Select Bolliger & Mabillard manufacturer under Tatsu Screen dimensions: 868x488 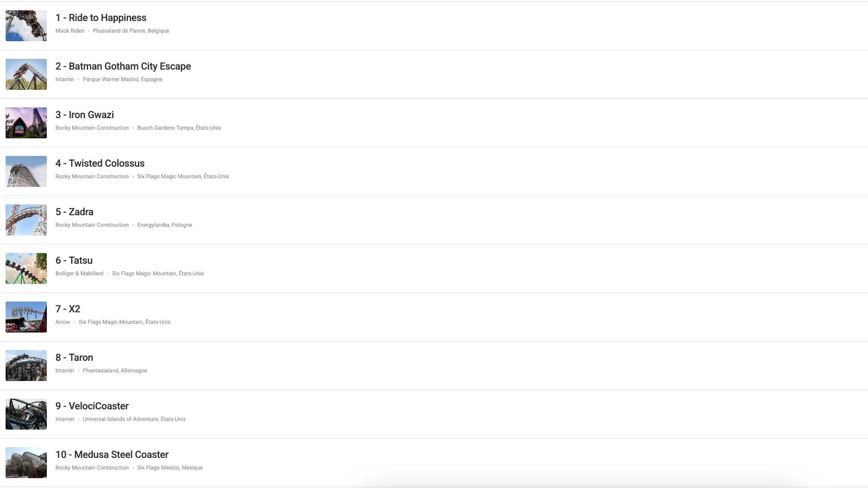pos(79,274)
